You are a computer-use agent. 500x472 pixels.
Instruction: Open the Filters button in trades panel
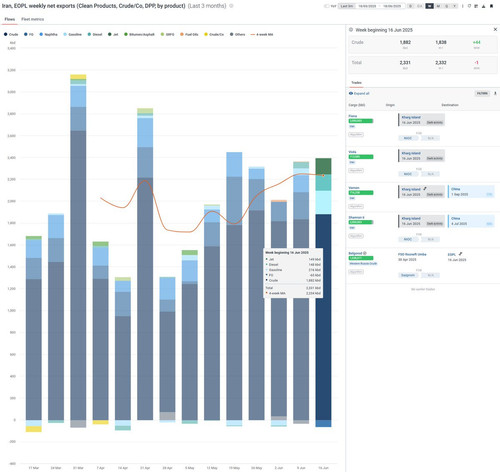[482, 93]
